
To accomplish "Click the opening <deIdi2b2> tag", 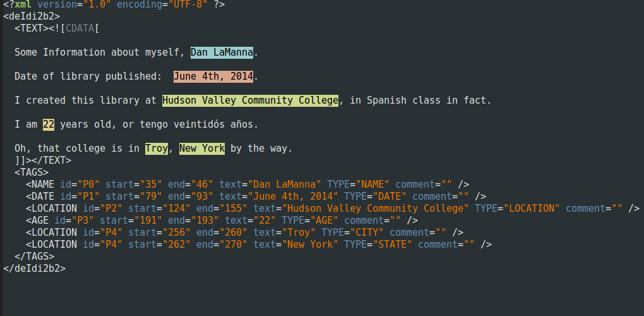I will 32,16.
